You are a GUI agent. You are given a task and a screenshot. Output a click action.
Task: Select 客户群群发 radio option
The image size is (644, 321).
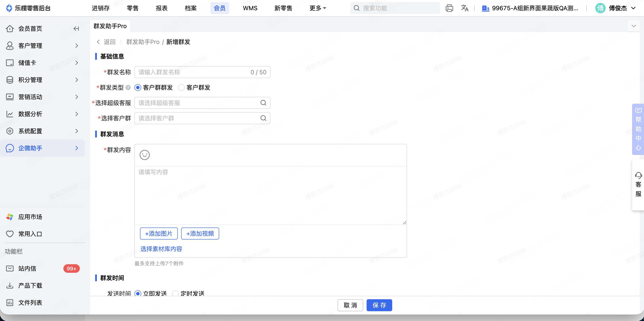138,88
